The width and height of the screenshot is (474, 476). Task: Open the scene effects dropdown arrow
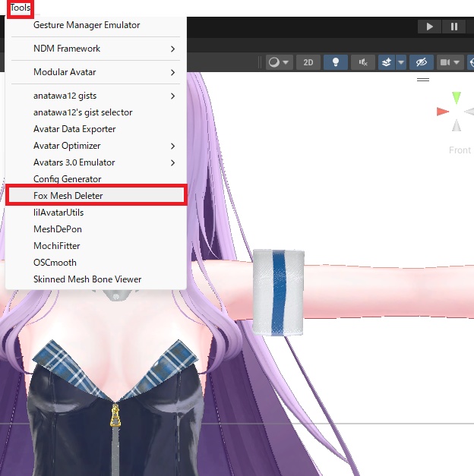401,62
